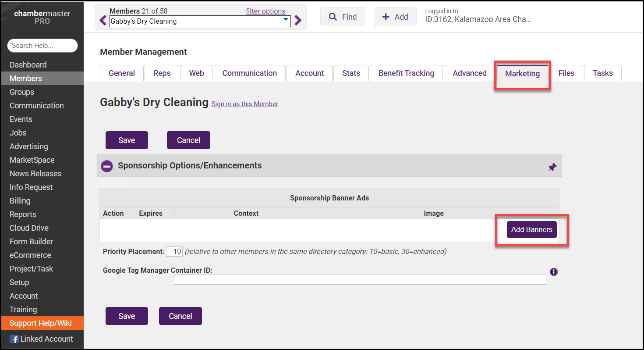Open the member selection dropdown
Screen dimensions: 644x350
(286, 21)
